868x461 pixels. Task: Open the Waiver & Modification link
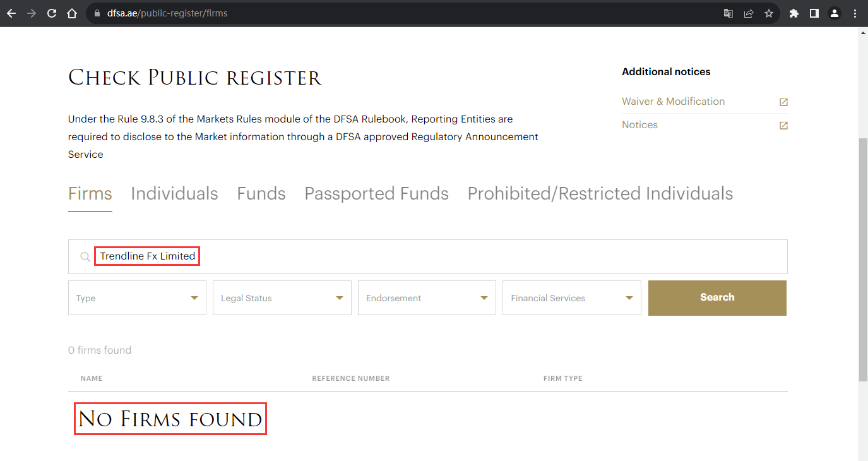point(673,102)
